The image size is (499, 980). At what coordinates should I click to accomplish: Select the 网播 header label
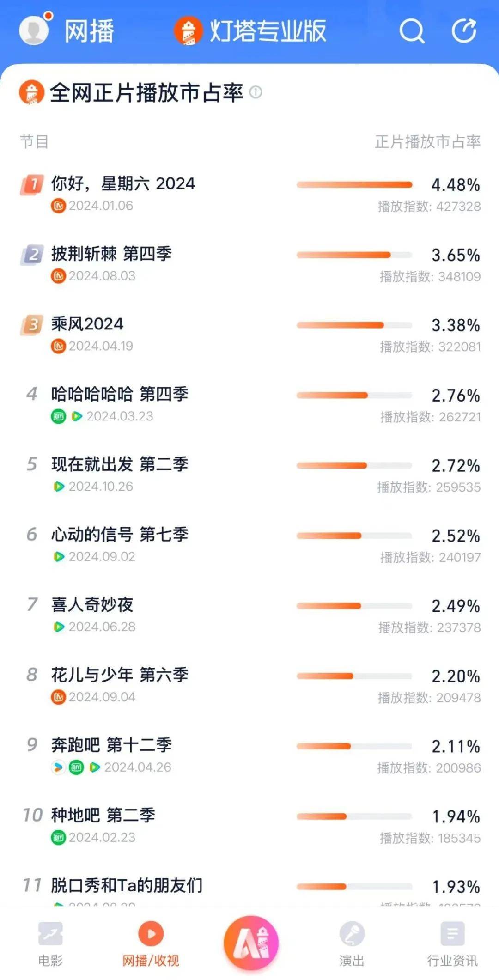coord(89,31)
